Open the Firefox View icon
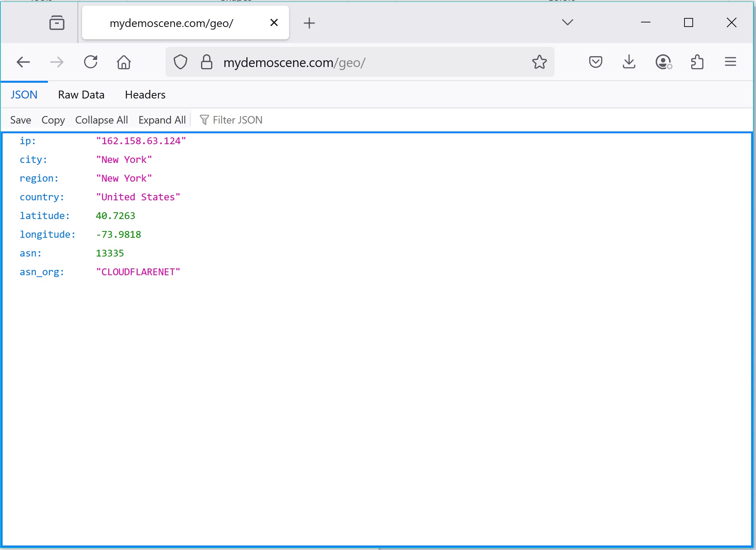Screen dimensions: 756x550 (x=57, y=23)
